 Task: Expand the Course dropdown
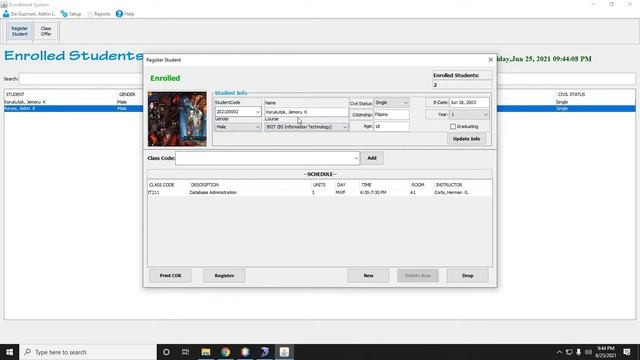pos(344,127)
